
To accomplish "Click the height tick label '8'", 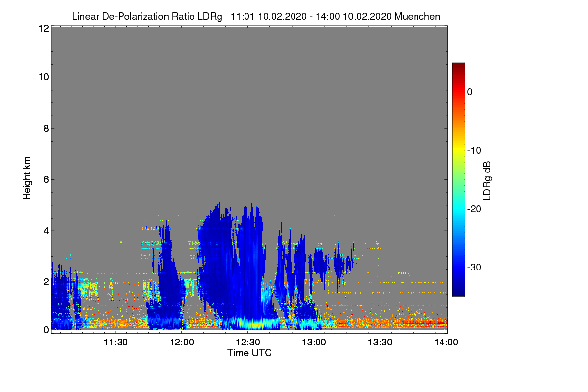I will 46,128.
